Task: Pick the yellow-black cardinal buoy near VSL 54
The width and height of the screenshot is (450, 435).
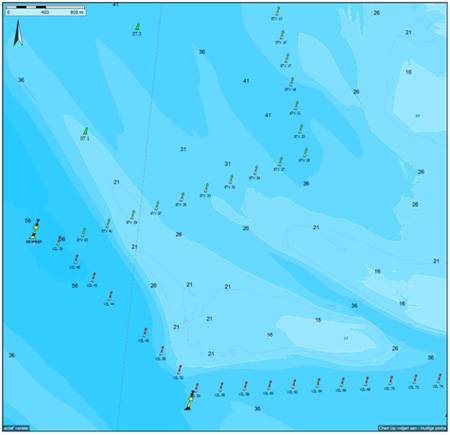Action: (190, 400)
